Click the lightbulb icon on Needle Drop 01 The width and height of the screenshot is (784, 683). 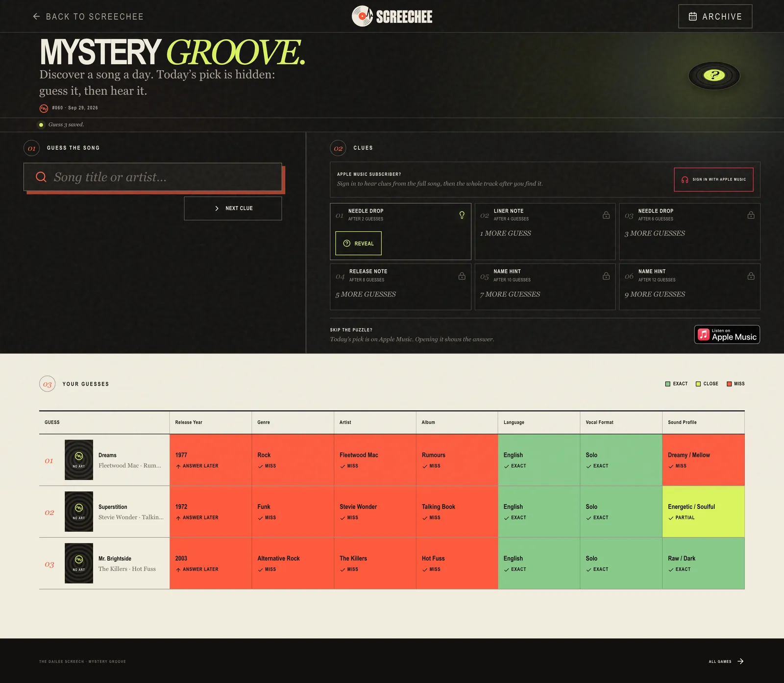tap(462, 215)
